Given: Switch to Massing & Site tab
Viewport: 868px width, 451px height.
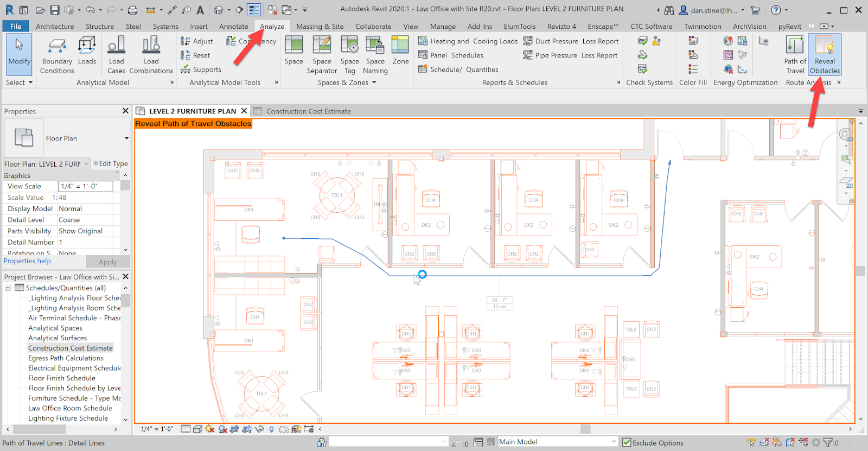Looking at the screenshot, I should pos(320,26).
